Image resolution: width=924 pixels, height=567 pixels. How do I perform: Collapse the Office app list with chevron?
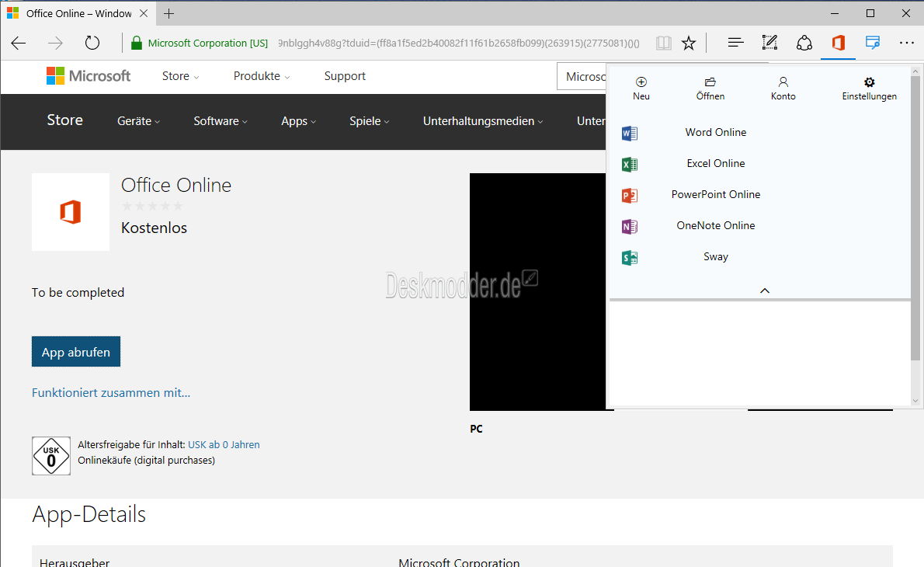click(x=764, y=290)
